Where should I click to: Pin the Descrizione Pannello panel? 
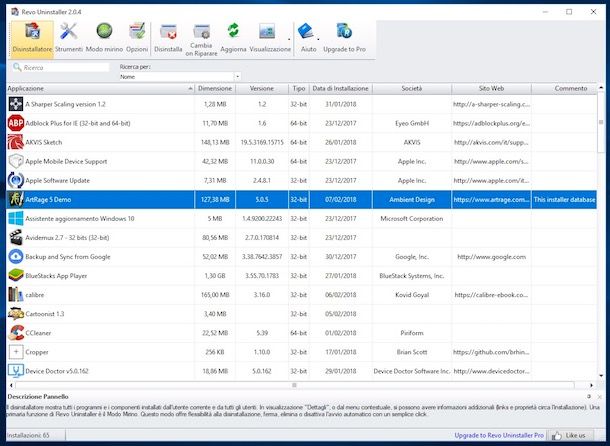pos(589,396)
